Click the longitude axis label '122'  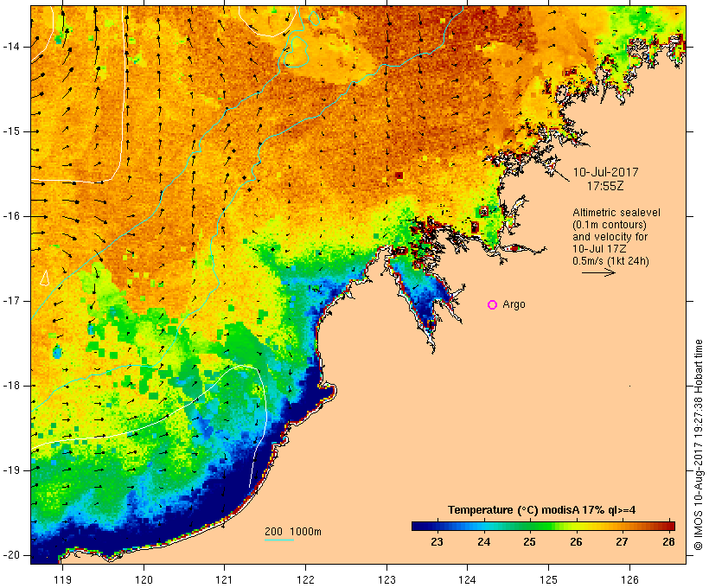coord(305,579)
